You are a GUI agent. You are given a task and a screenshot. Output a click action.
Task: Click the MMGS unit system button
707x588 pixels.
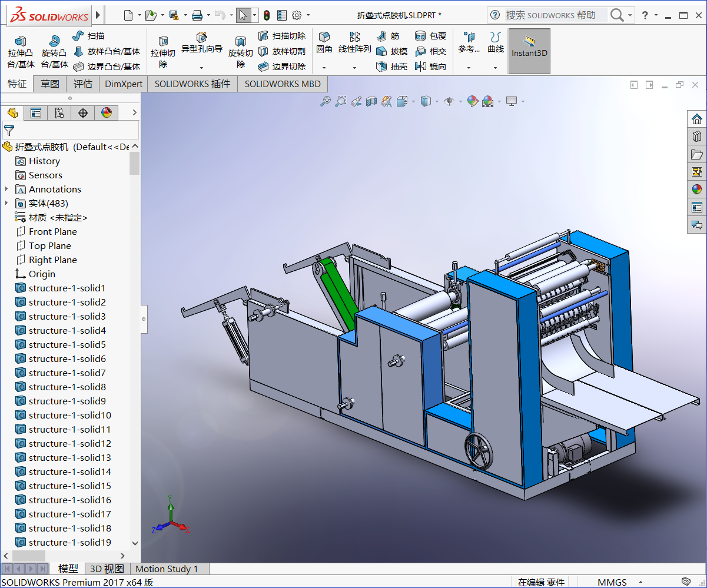612,582
